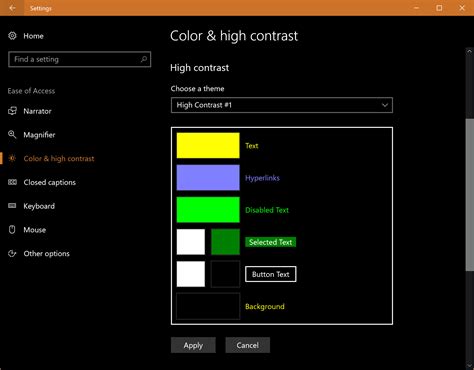474x370 pixels.
Task: Click the back arrow in title bar
Action: (12, 8)
